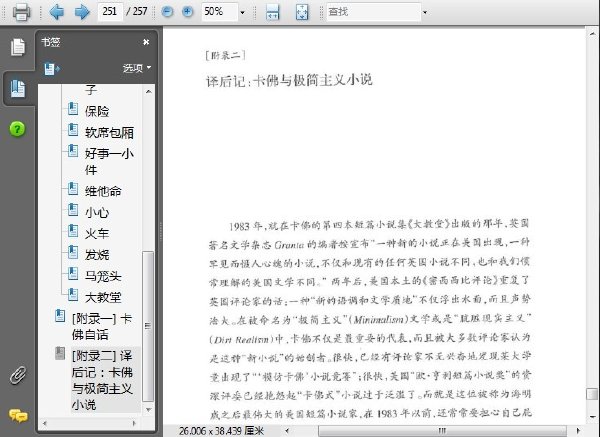Click the heading 译后记:卡佛与极简主义小说
600x437 pixels.
[289, 80]
